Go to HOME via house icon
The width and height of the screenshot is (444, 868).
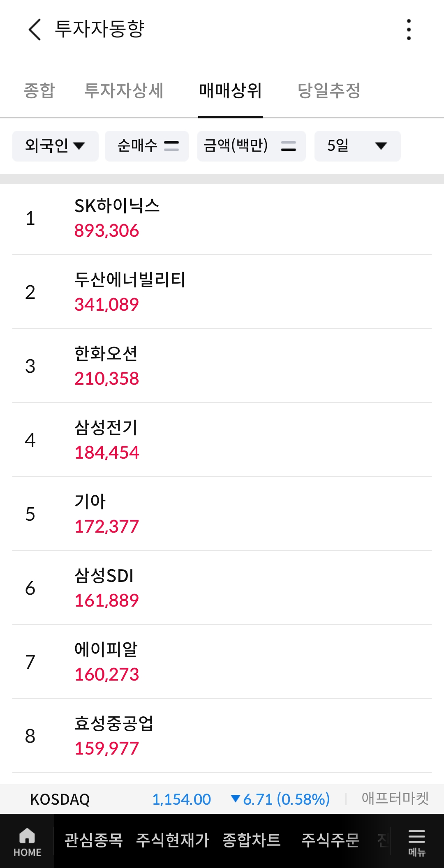point(27,841)
